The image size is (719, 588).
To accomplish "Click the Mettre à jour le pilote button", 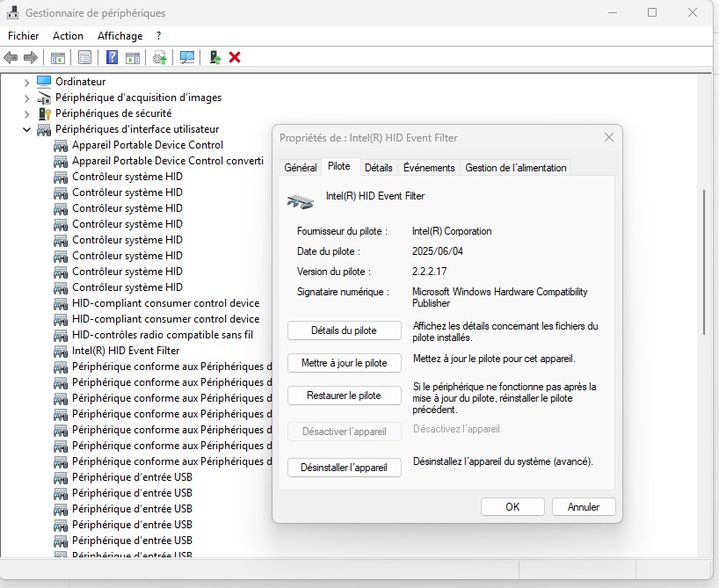I will (344, 362).
